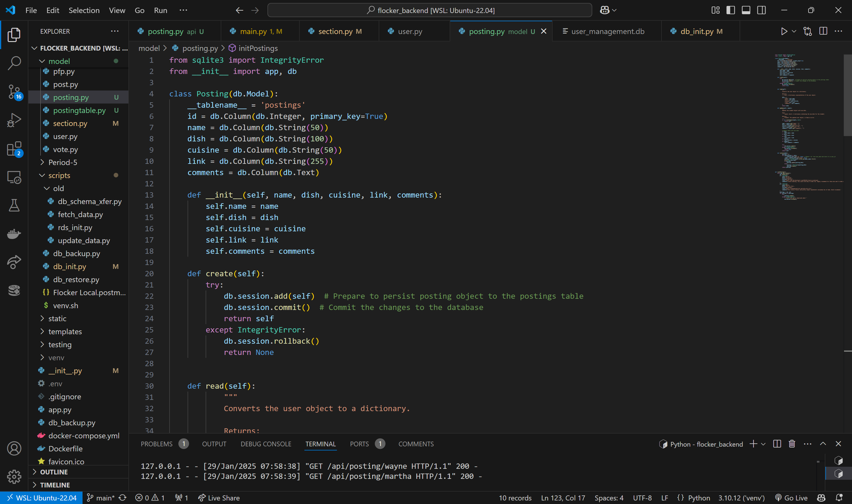Screen dimensions: 852x504
Task: Open the Explorer view in activity bar
Action: pyautogui.click(x=14, y=35)
